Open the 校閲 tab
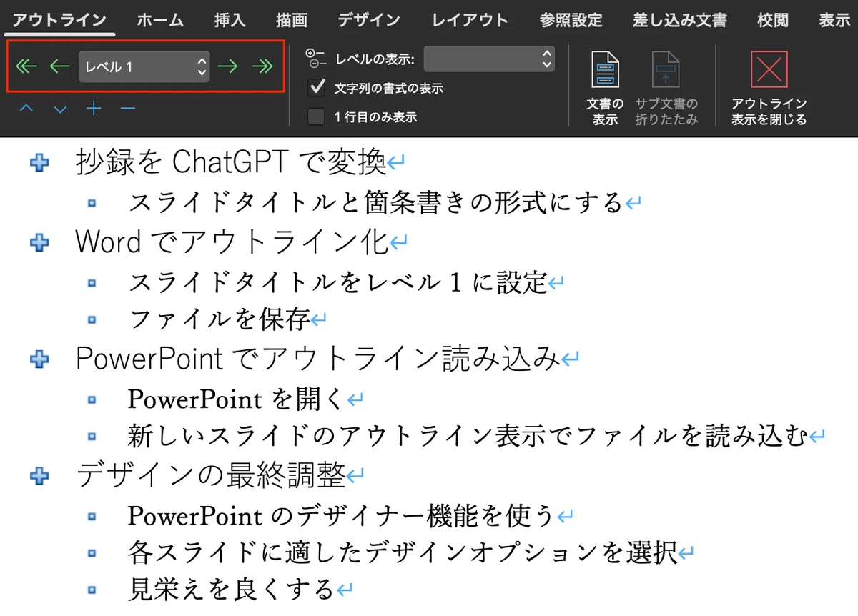 [x=773, y=20]
